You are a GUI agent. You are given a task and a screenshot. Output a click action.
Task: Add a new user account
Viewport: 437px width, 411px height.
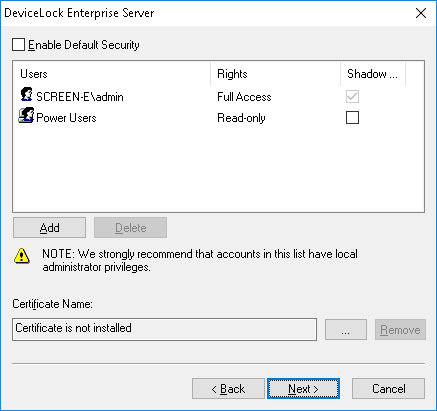point(49,228)
